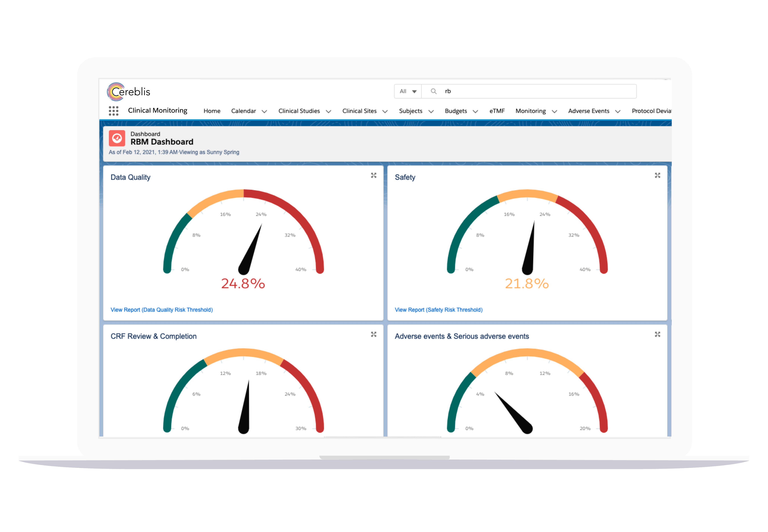Open the Clinical Studies chevron menu

[328, 111]
